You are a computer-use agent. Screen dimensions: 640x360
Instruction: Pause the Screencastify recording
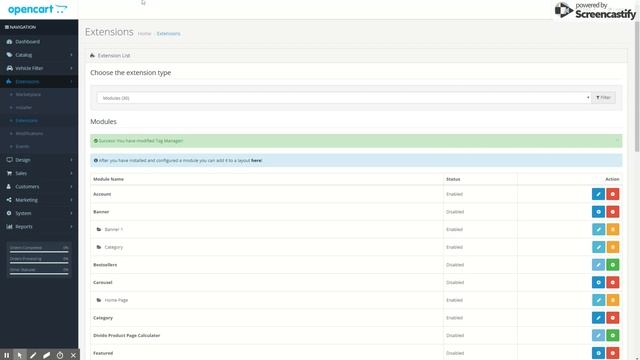point(7,355)
